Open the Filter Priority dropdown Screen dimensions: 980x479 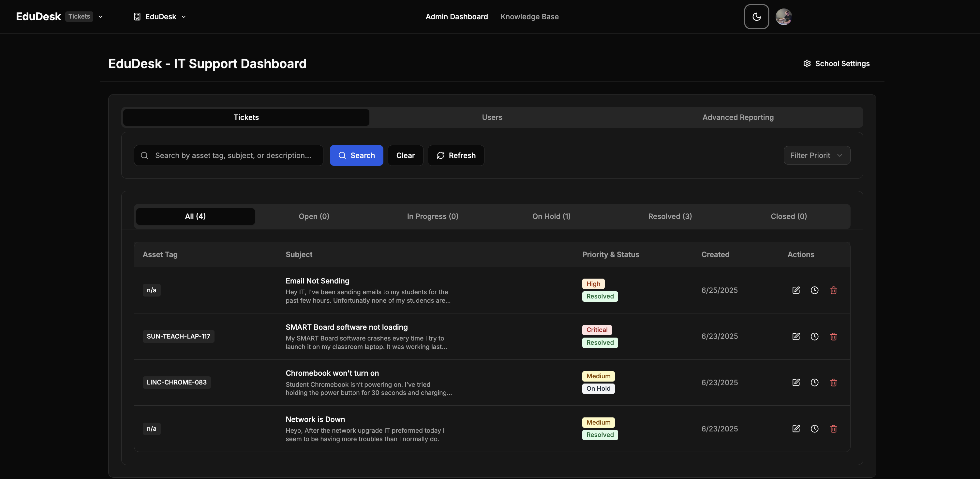(x=816, y=155)
